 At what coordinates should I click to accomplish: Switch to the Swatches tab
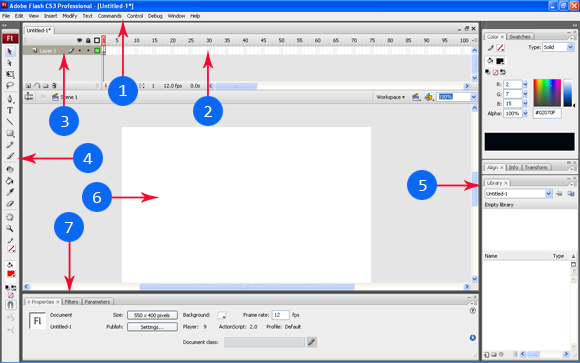tap(520, 37)
